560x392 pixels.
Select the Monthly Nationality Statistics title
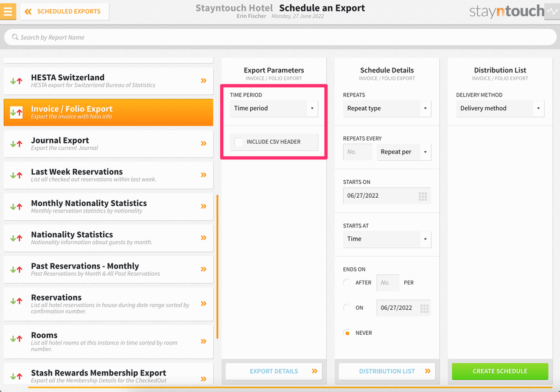coord(89,203)
